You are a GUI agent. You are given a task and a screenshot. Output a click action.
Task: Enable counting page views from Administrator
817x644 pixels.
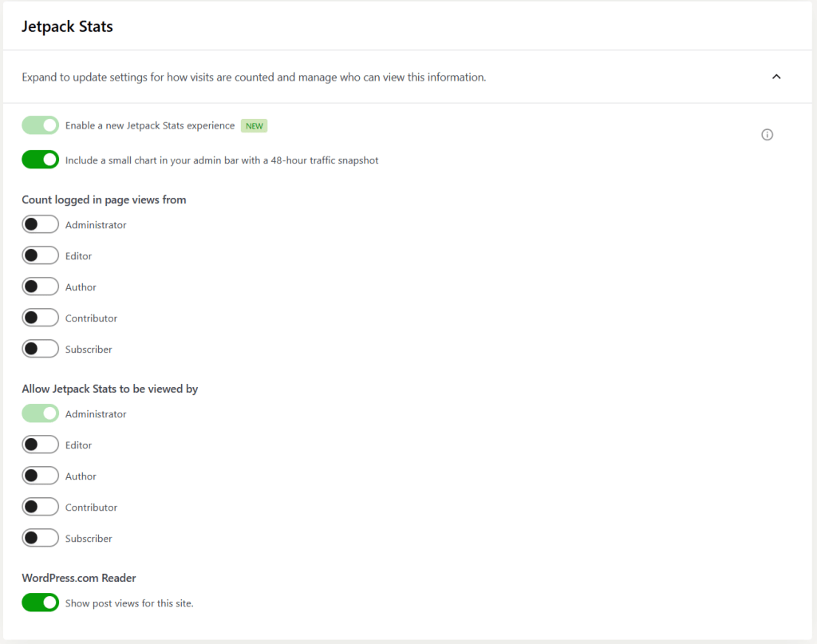(41, 225)
